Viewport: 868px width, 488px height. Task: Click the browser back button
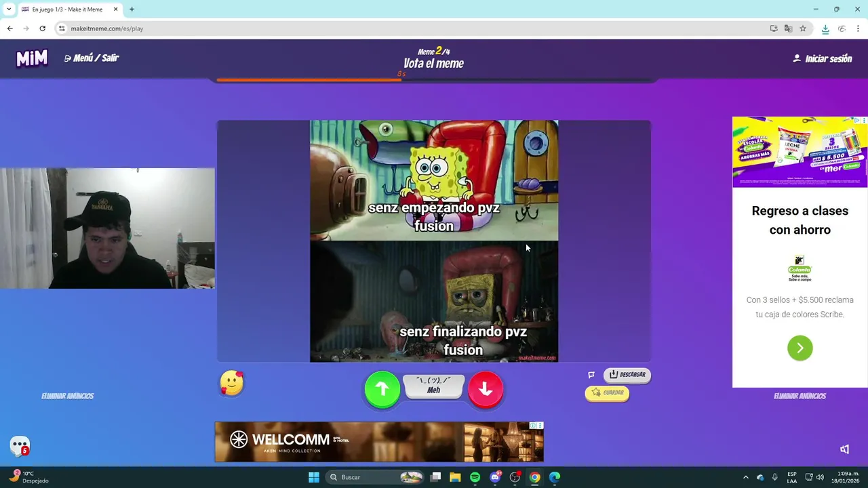click(x=9, y=28)
